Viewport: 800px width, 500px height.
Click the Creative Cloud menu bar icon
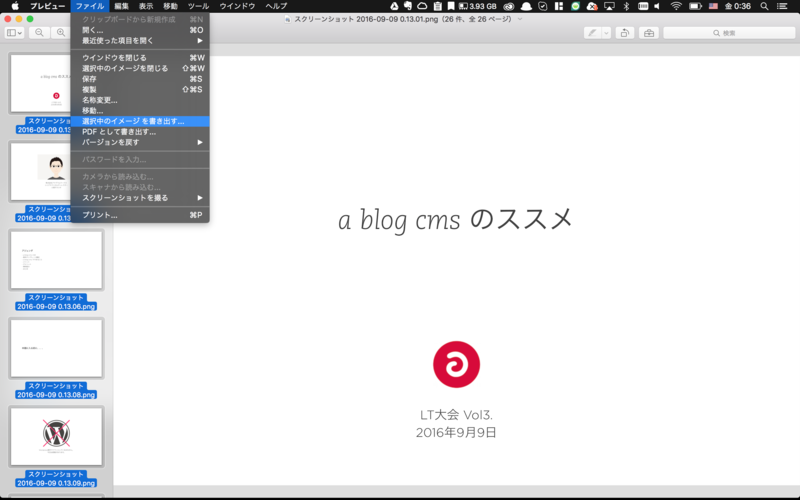point(509,6)
